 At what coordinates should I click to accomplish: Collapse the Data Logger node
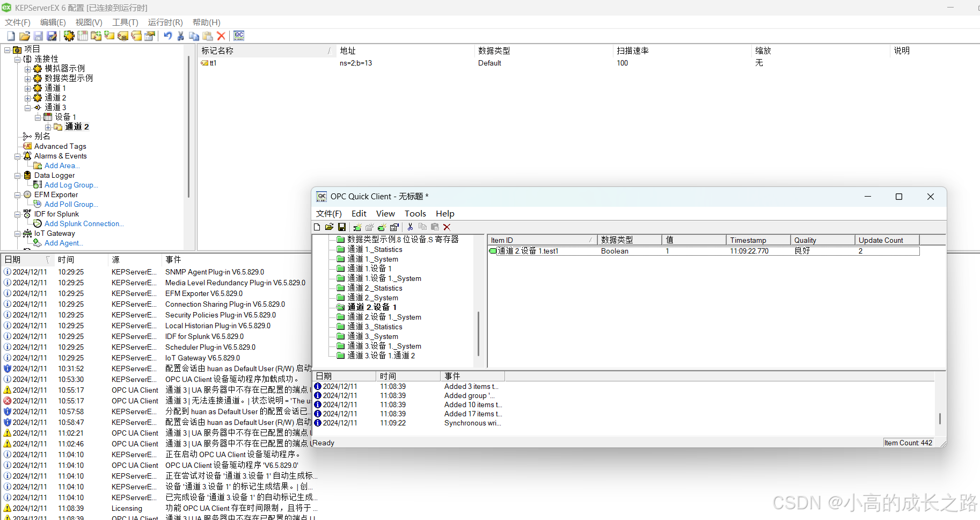pyautogui.click(x=18, y=176)
